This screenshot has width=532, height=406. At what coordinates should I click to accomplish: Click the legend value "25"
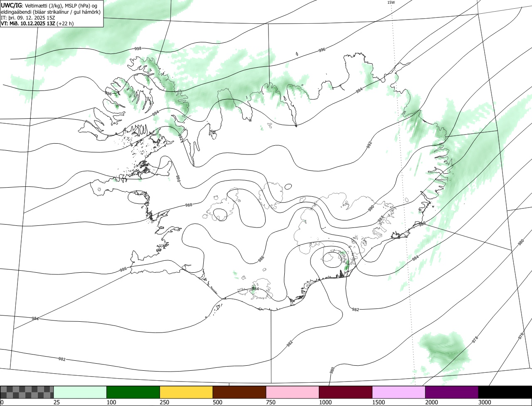tap(57, 403)
